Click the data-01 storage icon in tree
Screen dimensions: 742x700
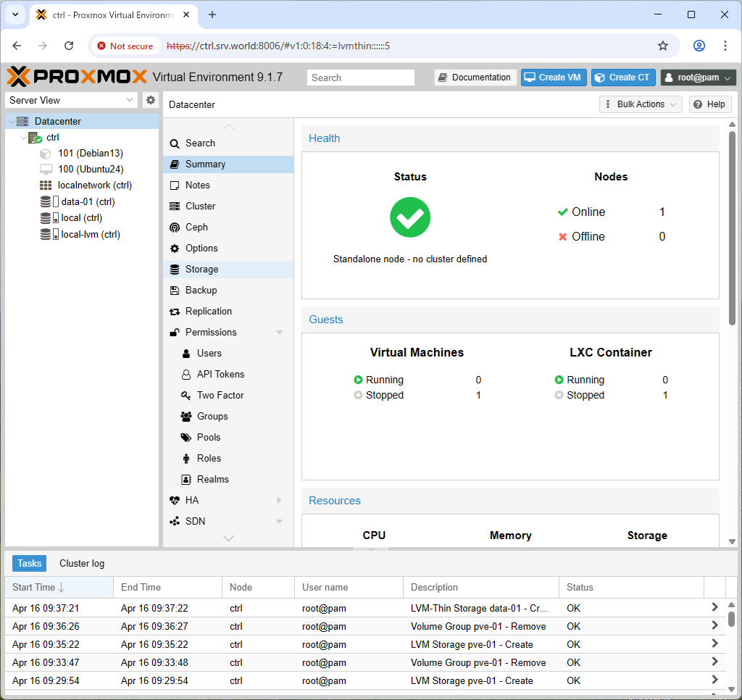[50, 201]
